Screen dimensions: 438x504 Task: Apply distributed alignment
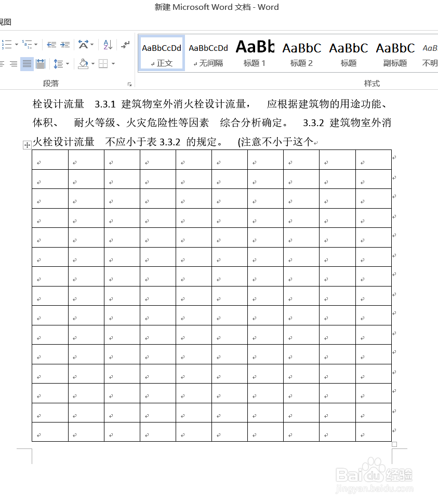41,64
